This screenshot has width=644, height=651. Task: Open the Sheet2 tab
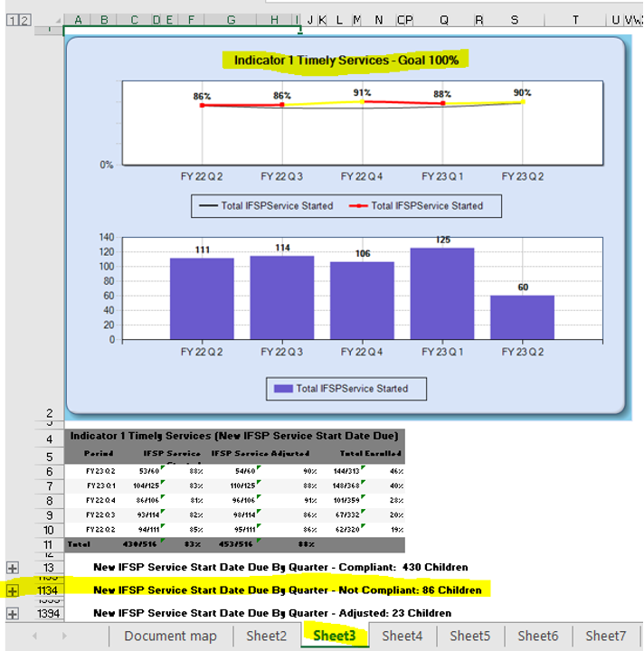(266, 636)
